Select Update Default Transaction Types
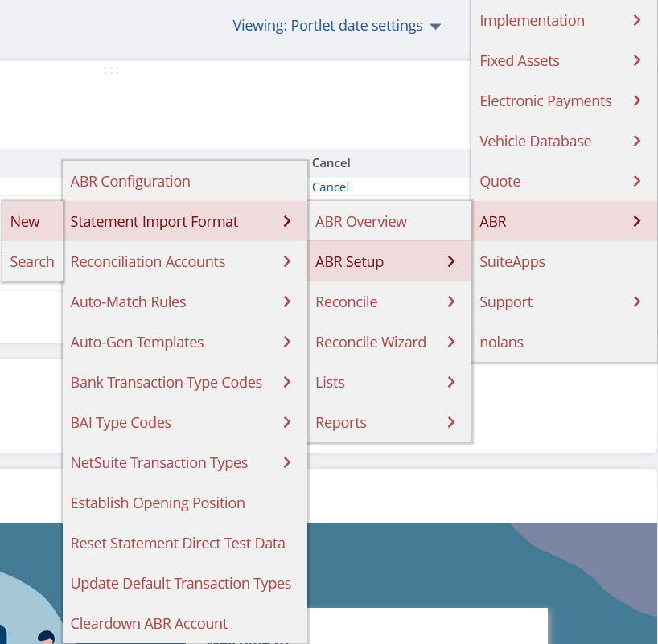The height and width of the screenshot is (644, 658). 181,584
